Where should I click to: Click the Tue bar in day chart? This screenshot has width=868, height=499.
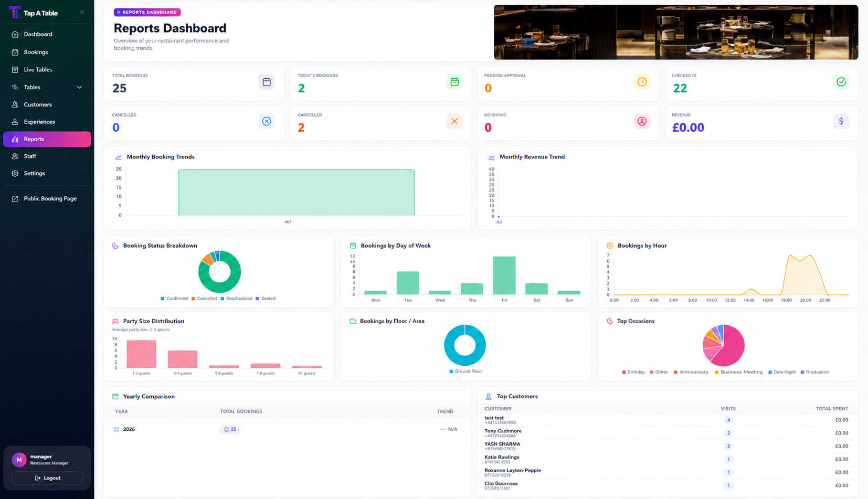pyautogui.click(x=408, y=283)
